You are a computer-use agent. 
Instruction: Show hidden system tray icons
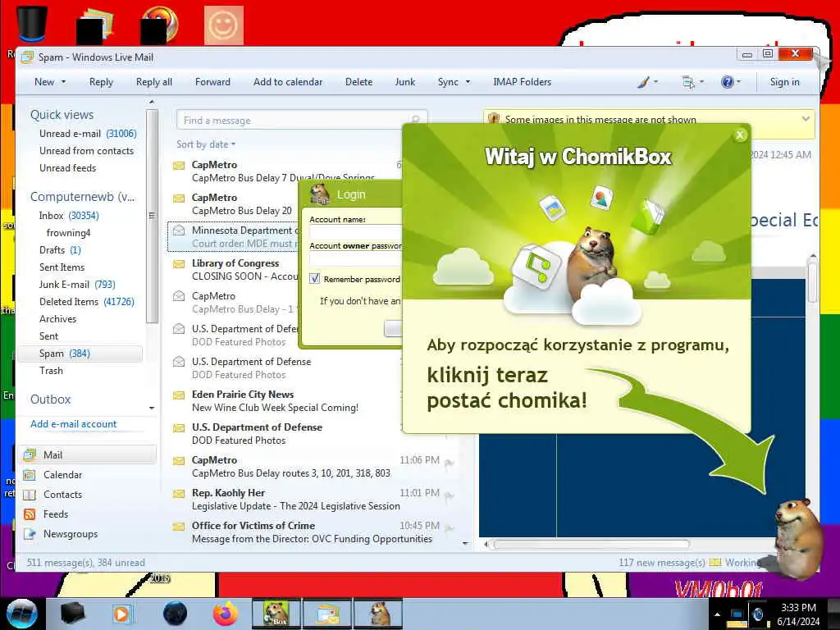click(x=717, y=614)
